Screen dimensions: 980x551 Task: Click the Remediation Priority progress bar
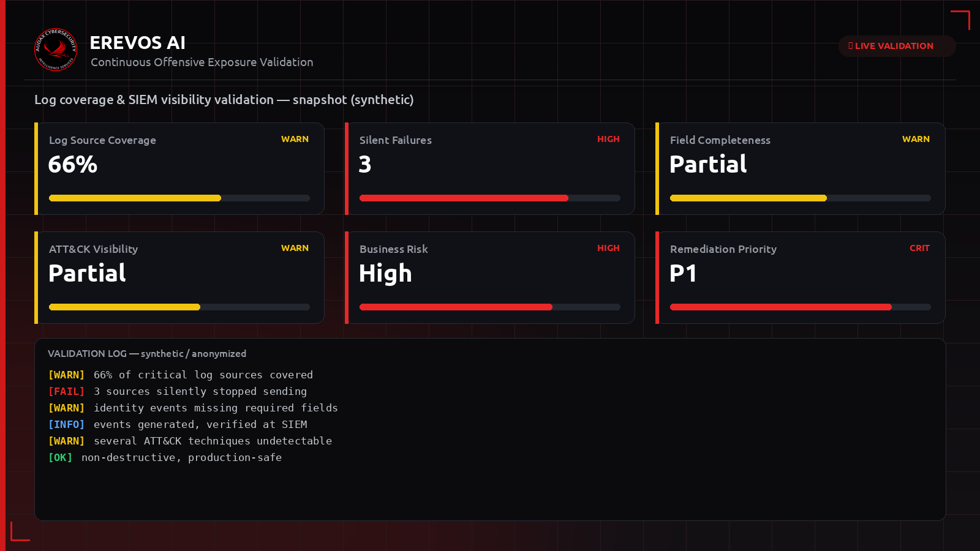801,307
